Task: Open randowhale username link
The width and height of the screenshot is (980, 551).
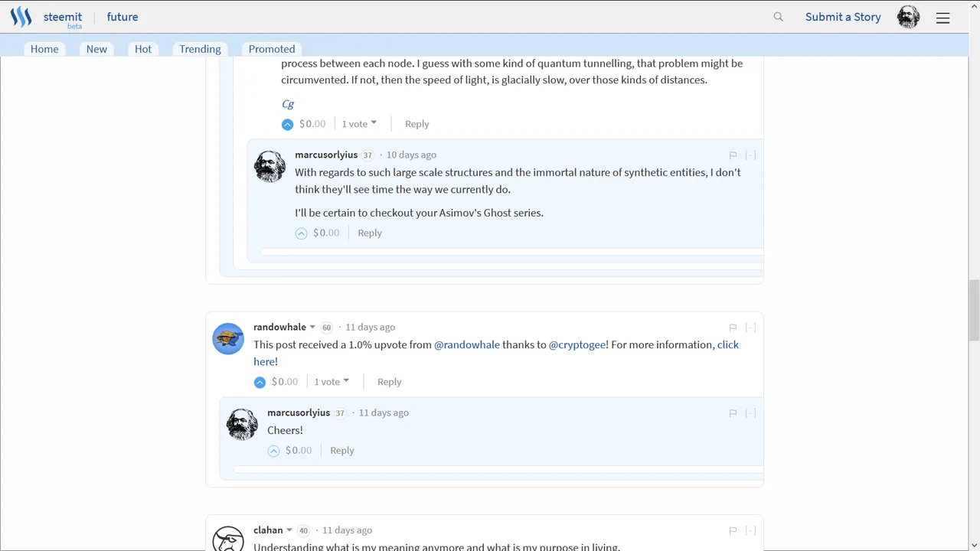Action: (x=279, y=327)
